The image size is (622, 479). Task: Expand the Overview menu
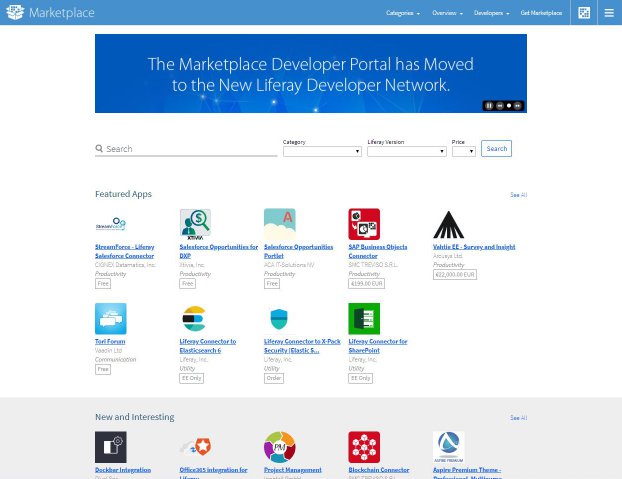[x=447, y=13]
